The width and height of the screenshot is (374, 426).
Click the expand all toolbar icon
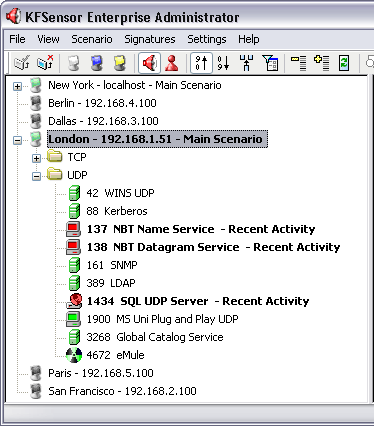(322, 63)
